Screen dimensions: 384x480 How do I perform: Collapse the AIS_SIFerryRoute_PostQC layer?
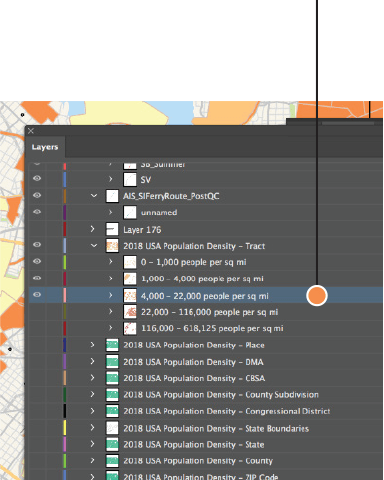click(94, 195)
